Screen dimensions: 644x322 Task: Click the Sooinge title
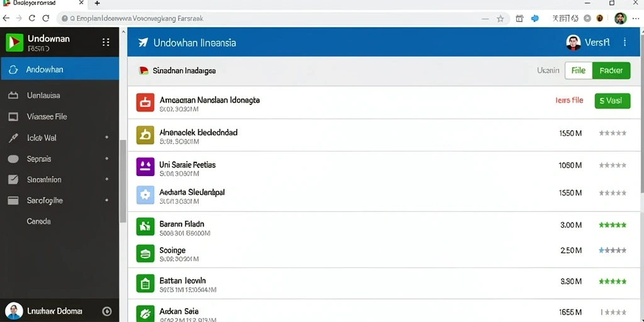click(x=172, y=250)
